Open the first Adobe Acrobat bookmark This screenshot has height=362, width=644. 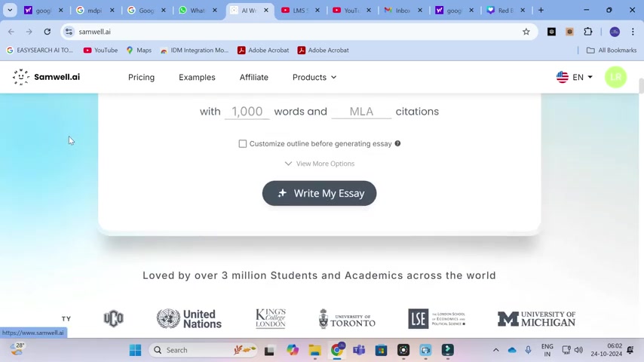click(263, 50)
